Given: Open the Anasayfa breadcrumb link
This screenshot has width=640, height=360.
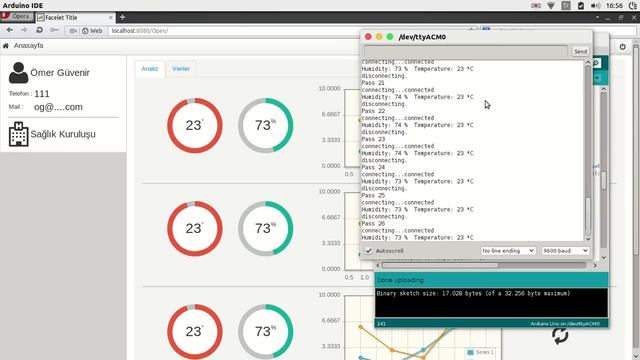Looking at the screenshot, I should click(29, 46).
